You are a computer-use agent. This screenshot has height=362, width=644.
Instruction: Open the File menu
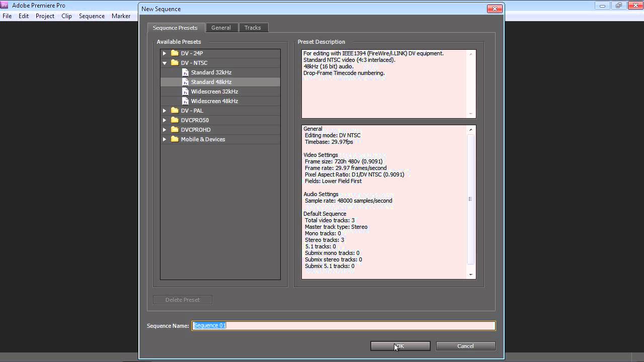(x=7, y=16)
